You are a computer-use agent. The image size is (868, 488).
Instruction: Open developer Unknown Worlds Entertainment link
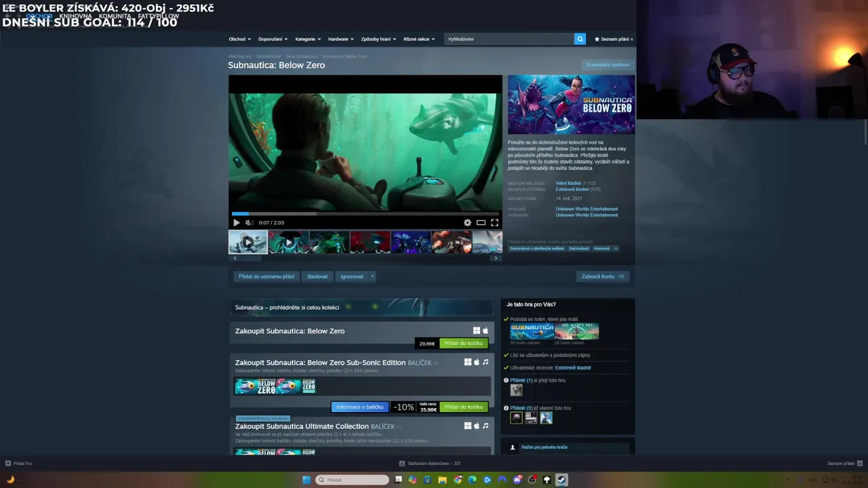[587, 209]
